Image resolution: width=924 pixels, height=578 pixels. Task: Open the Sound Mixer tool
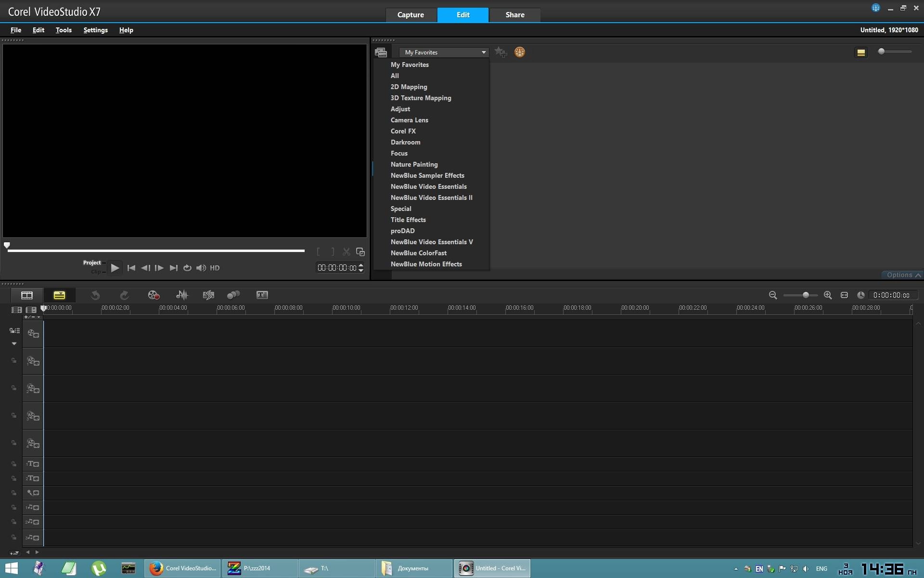point(182,295)
